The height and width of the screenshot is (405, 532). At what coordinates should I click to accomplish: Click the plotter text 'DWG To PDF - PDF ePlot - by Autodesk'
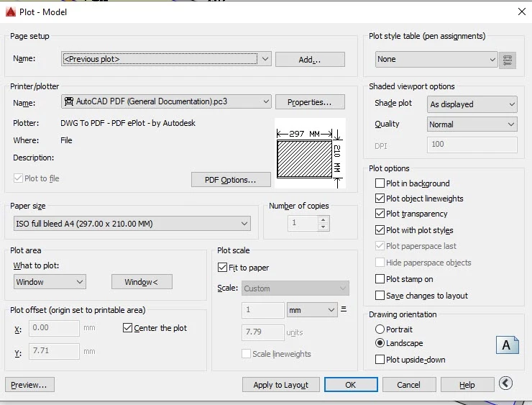[128, 123]
